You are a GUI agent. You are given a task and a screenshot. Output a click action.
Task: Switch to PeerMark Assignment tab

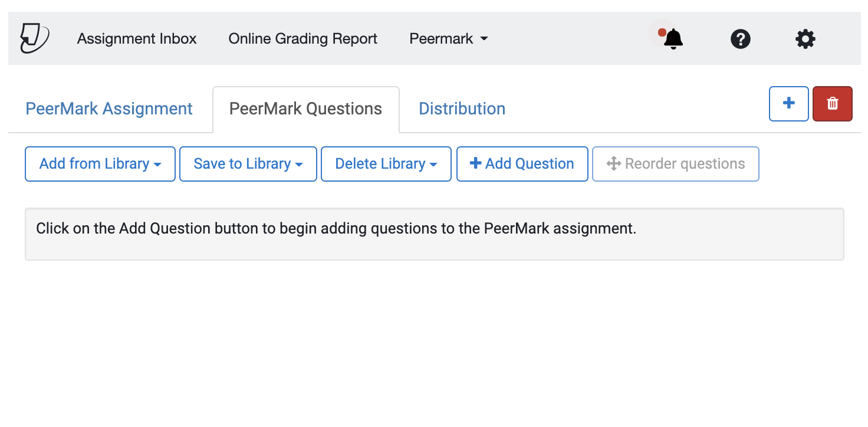(x=109, y=109)
